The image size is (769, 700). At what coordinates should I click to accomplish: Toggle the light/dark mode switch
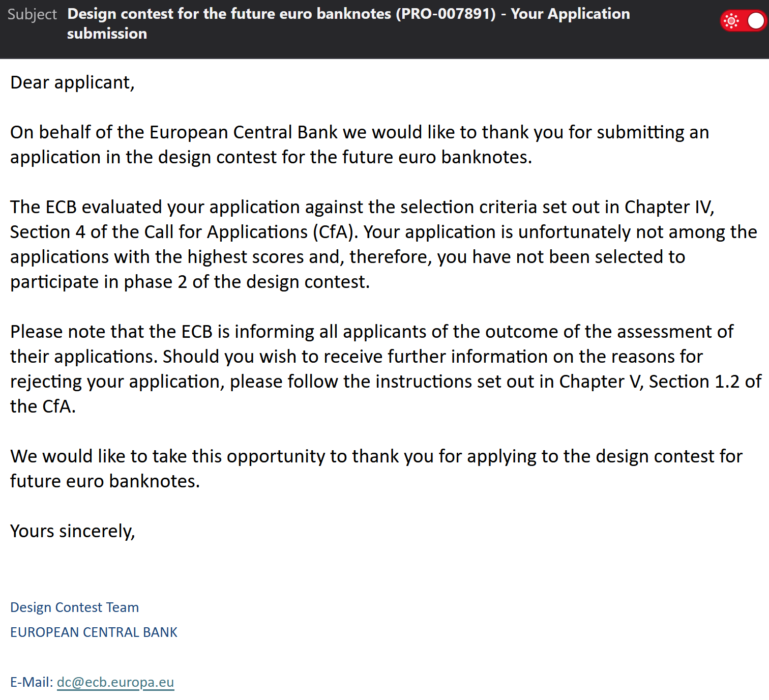pyautogui.click(x=743, y=21)
